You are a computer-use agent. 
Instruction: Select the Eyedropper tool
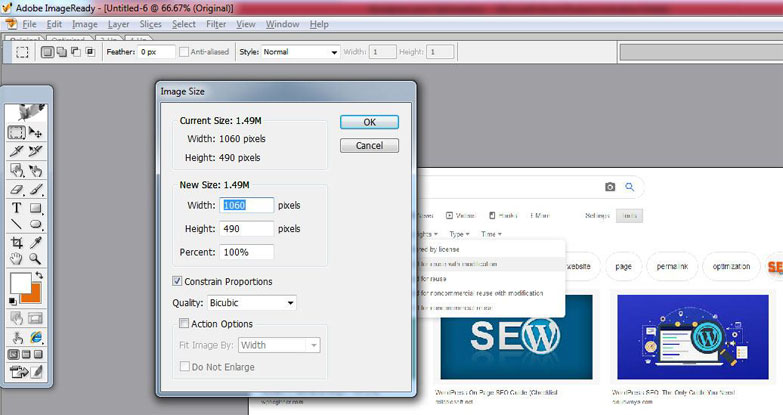[36, 242]
